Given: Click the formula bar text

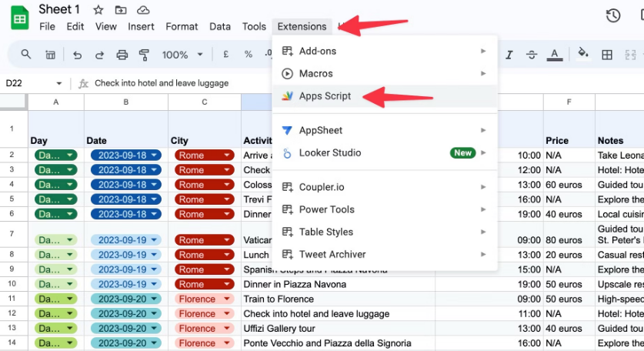Looking at the screenshot, I should pyautogui.click(x=162, y=83).
